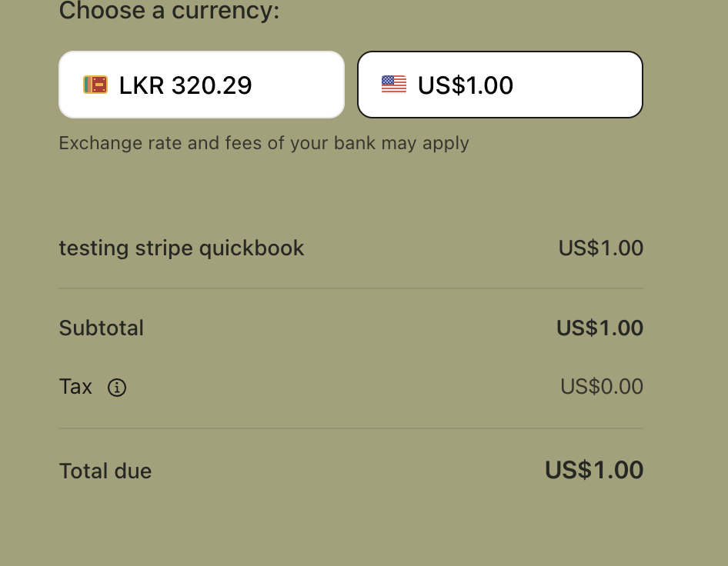Click the exchange rate and fees notice
This screenshot has height=566, width=728.
(264, 143)
